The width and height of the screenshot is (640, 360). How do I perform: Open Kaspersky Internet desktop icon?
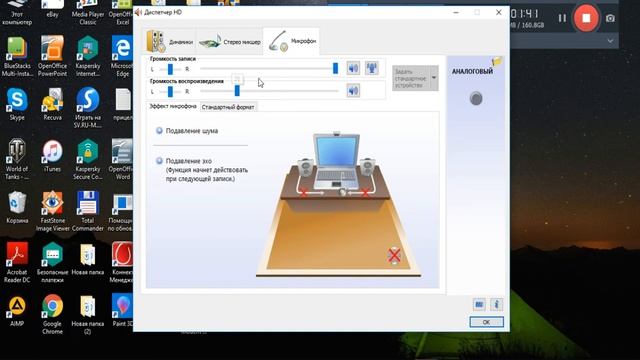87,56
